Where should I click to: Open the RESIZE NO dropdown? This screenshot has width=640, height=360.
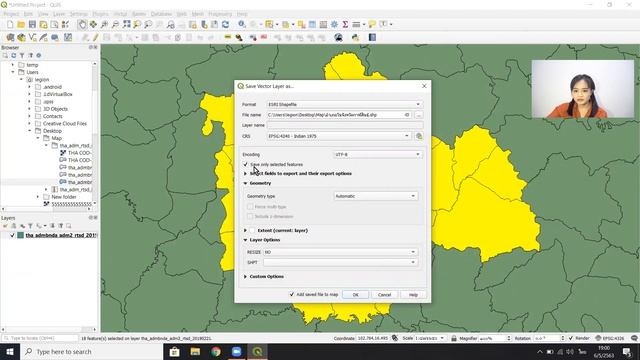point(340,252)
